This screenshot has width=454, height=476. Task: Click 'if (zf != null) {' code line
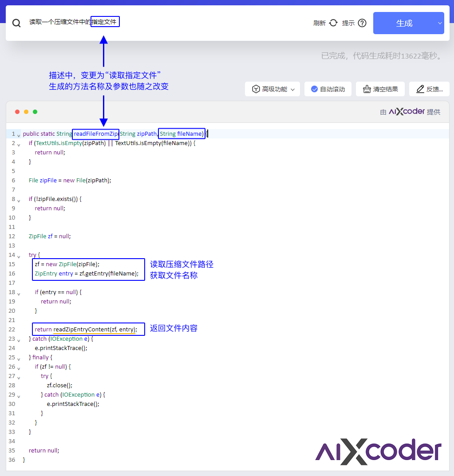(53, 367)
